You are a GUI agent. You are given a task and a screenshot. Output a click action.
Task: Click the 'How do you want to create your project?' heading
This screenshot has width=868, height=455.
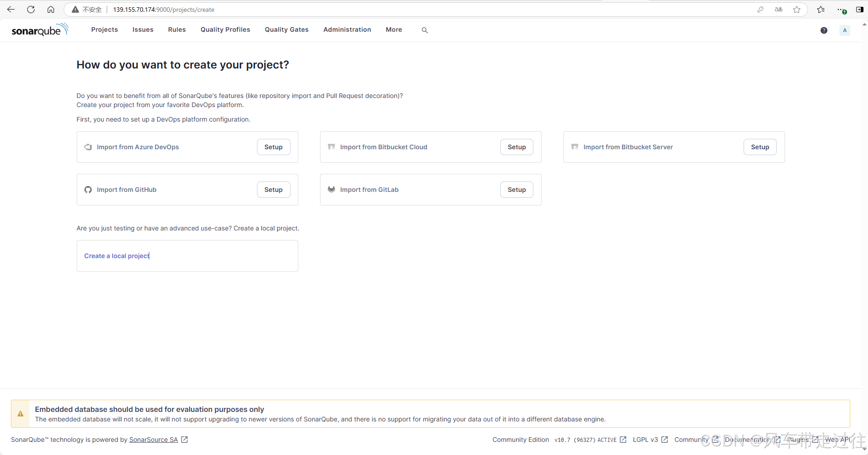pyautogui.click(x=182, y=65)
